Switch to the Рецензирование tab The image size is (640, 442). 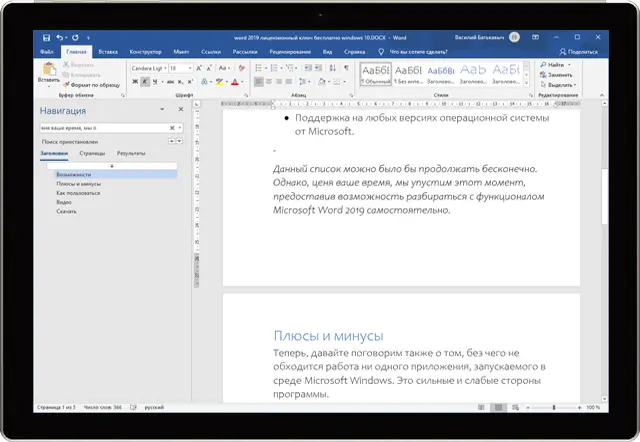(x=290, y=52)
